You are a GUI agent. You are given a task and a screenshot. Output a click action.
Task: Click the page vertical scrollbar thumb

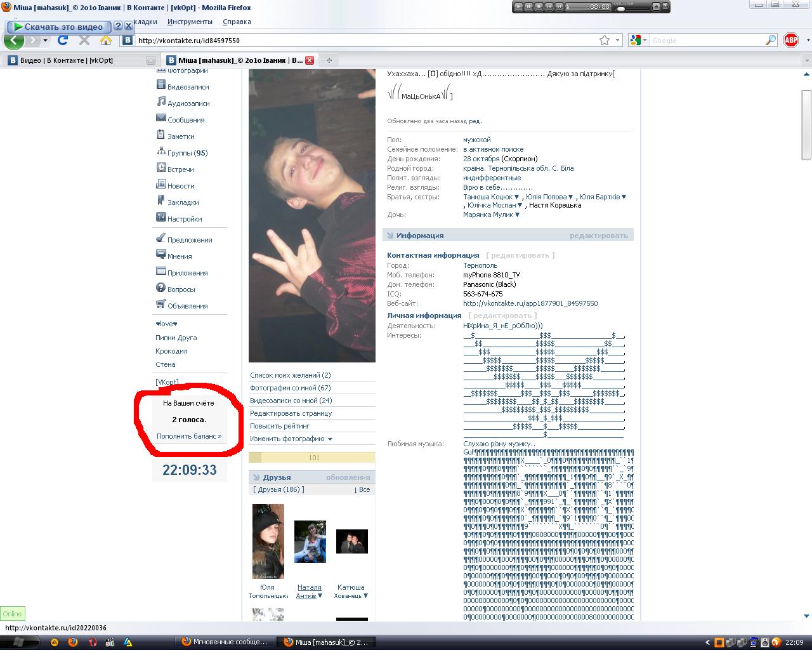pyautogui.click(x=806, y=124)
